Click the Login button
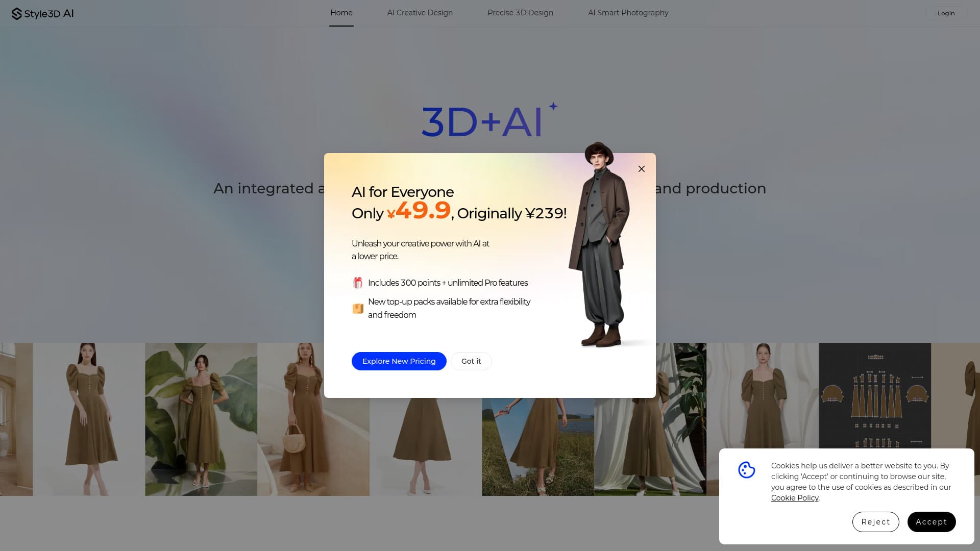The width and height of the screenshot is (980, 551). (946, 13)
